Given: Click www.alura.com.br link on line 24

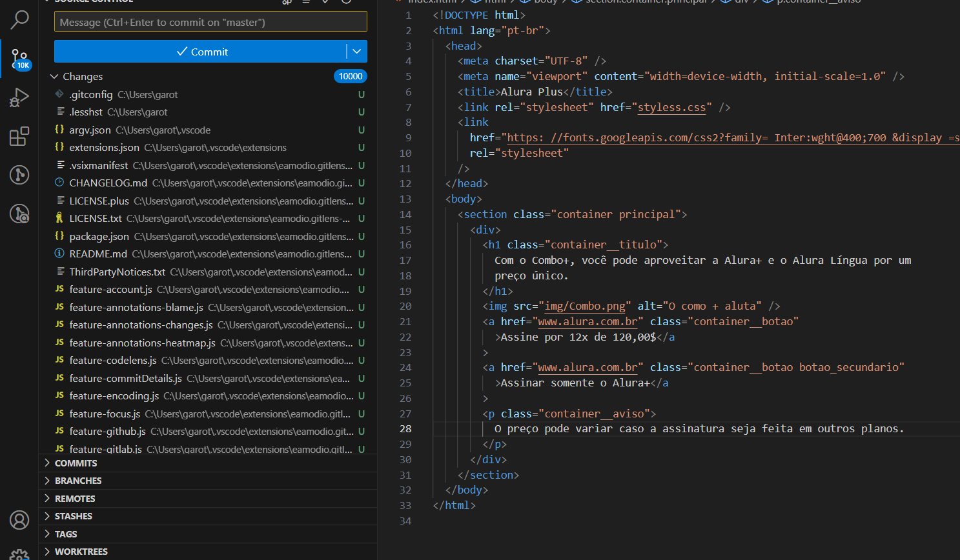Looking at the screenshot, I should click(588, 367).
